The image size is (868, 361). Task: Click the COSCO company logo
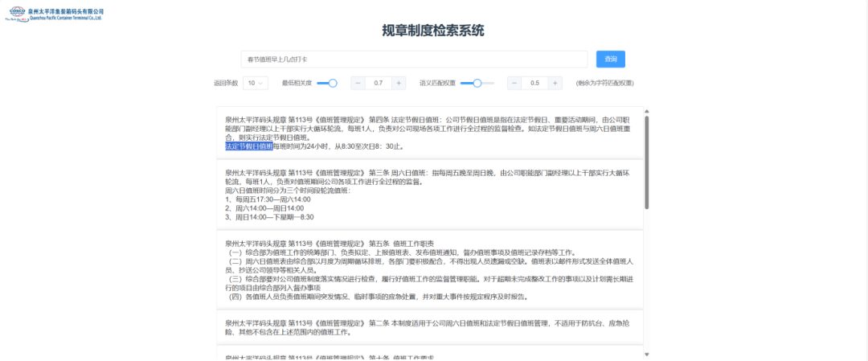coord(54,14)
